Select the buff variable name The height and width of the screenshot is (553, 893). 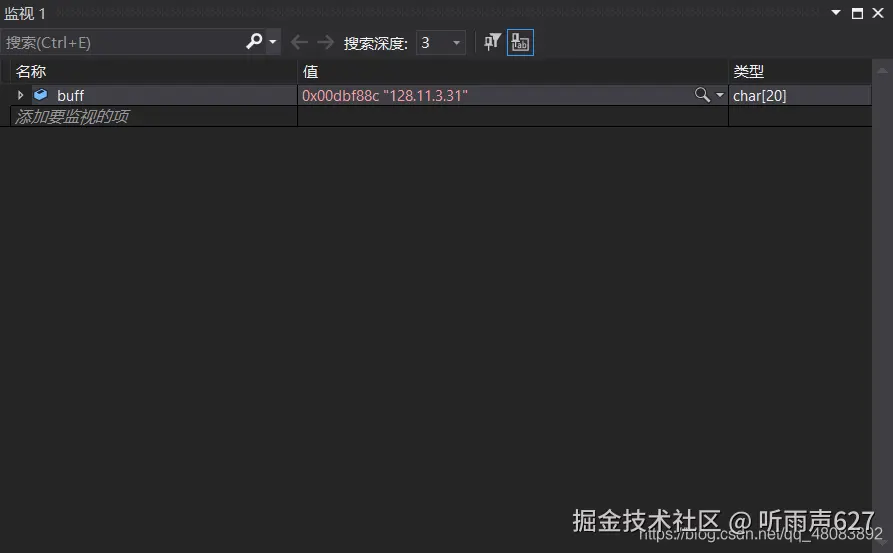click(x=70, y=96)
